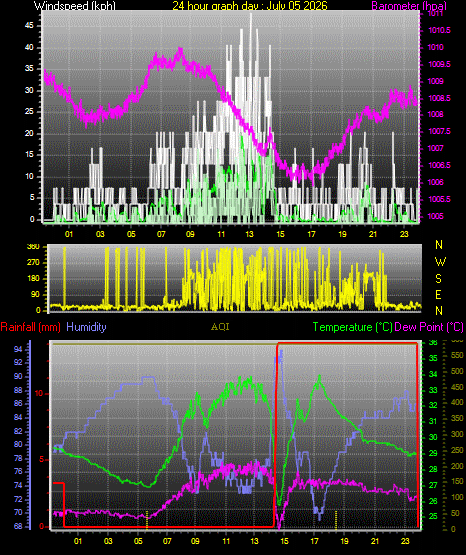Image resolution: width=466 pixels, height=555 pixels.
Task: Pick the 100 label on AQI axis
Action: coord(458,497)
